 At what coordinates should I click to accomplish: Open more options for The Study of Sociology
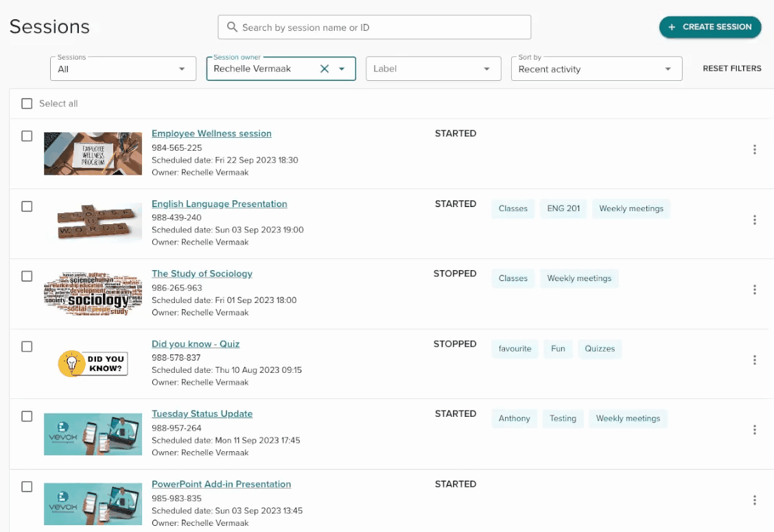(754, 290)
